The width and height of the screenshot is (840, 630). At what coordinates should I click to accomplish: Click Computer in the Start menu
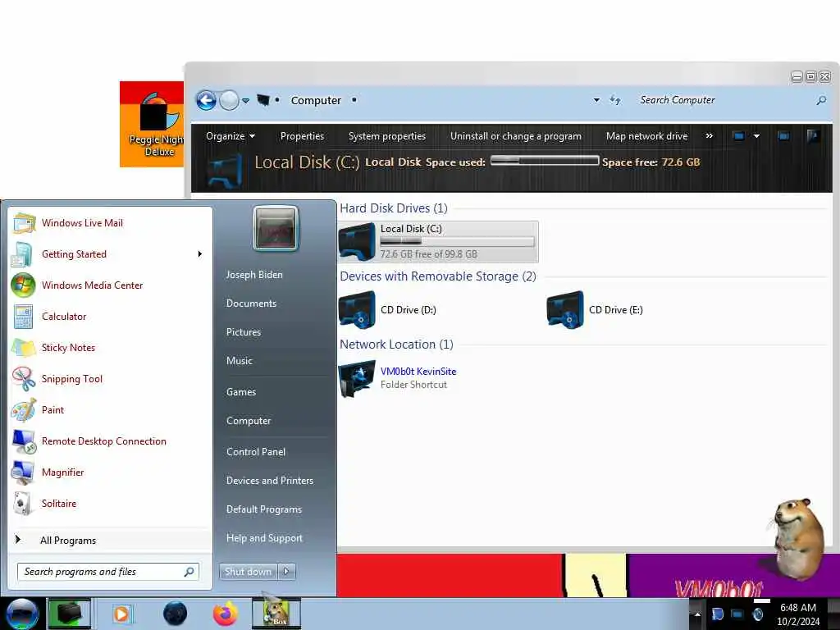[249, 421]
